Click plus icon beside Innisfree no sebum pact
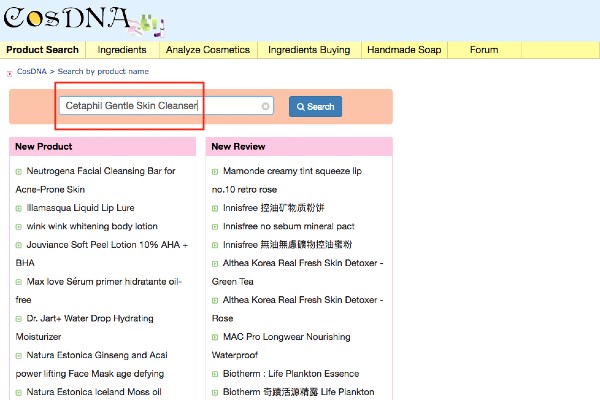Screen dimensions: 600x400 point(215,227)
